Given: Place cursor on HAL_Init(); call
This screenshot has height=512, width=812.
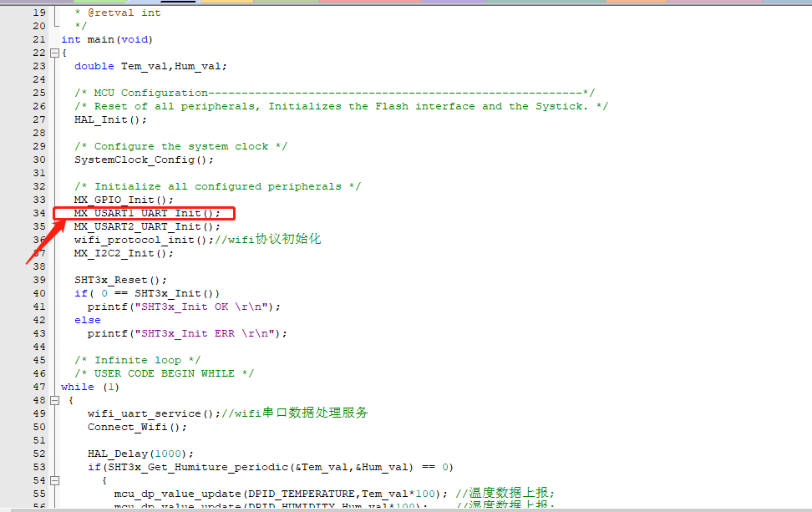Looking at the screenshot, I should [x=110, y=119].
